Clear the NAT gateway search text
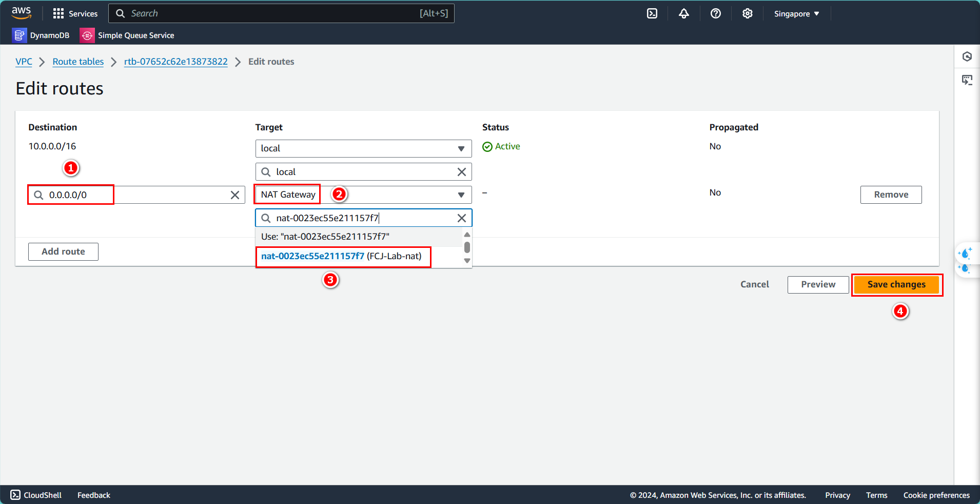The image size is (980, 504). [x=462, y=218]
